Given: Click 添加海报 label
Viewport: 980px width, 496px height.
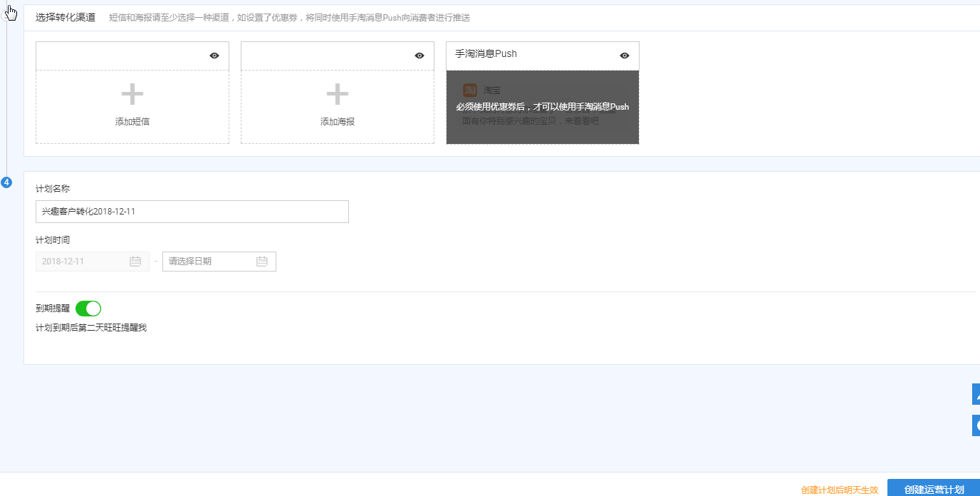Looking at the screenshot, I should 338,122.
